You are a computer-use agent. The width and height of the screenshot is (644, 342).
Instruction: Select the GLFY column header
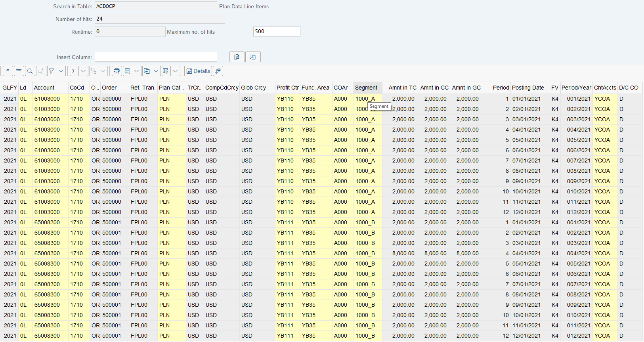(x=10, y=88)
